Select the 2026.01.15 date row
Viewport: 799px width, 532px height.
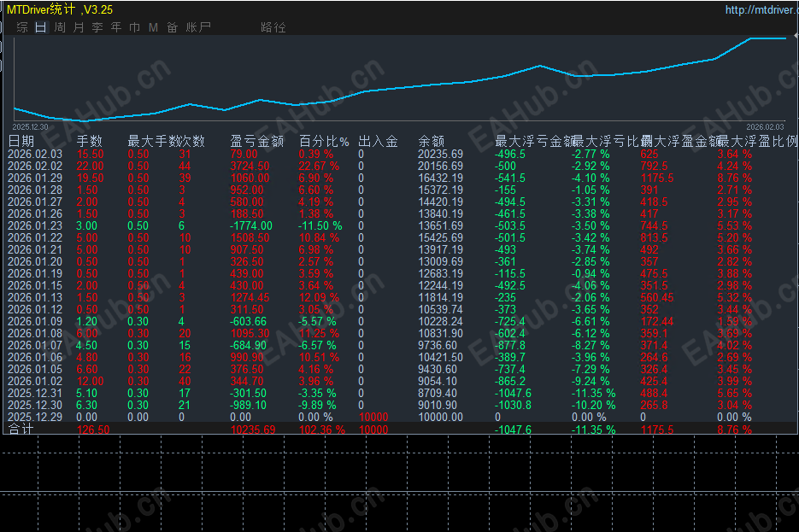35,285
